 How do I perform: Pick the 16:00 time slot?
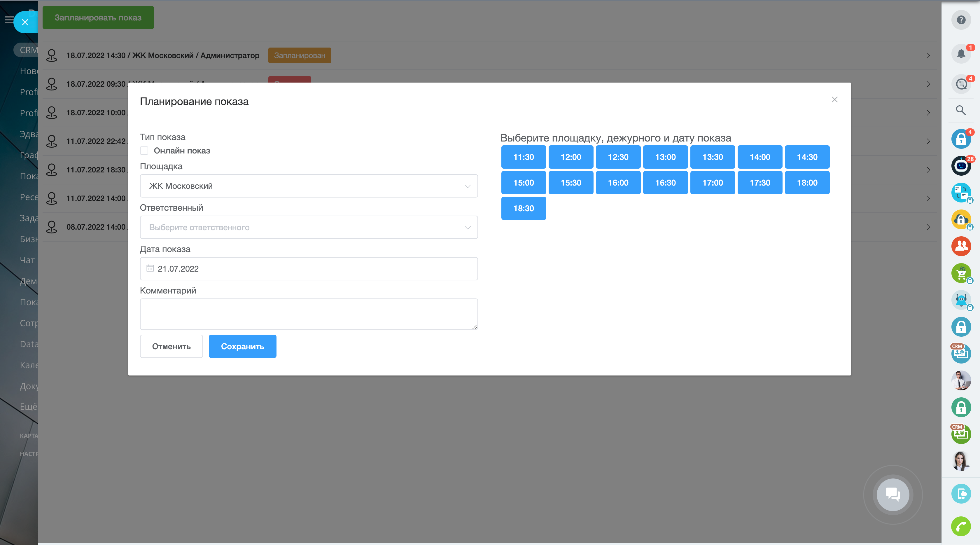pyautogui.click(x=618, y=183)
